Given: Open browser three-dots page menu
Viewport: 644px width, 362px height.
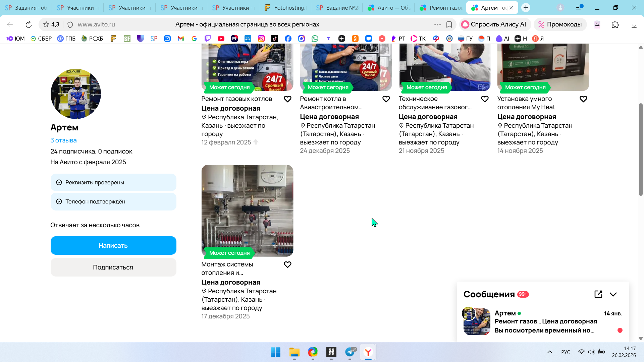Looking at the screenshot, I should [437, 24].
